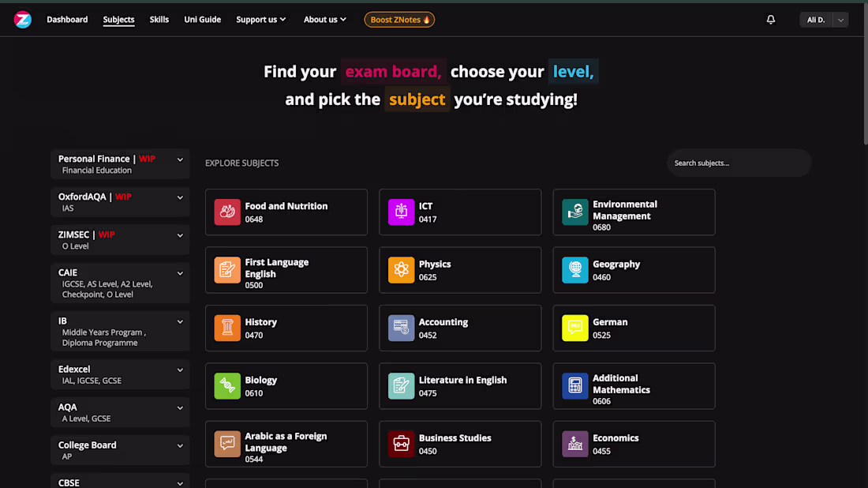Open History 0470 subject card
This screenshot has height=488, width=868.
(x=286, y=328)
